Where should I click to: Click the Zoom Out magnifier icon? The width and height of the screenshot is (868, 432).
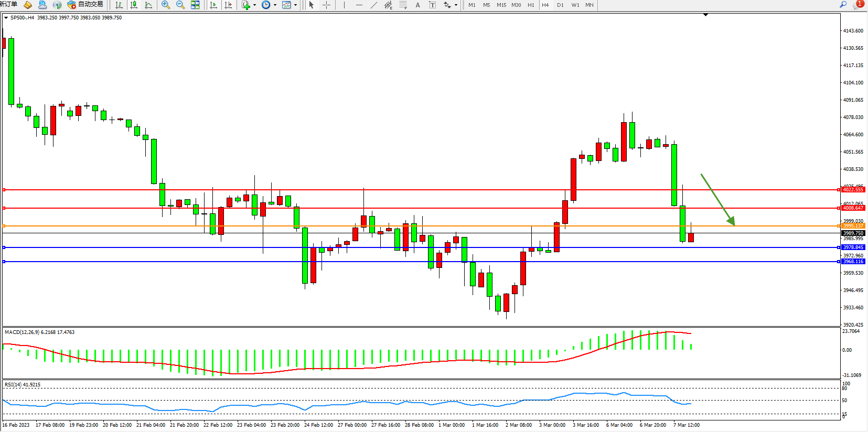tap(180, 5)
